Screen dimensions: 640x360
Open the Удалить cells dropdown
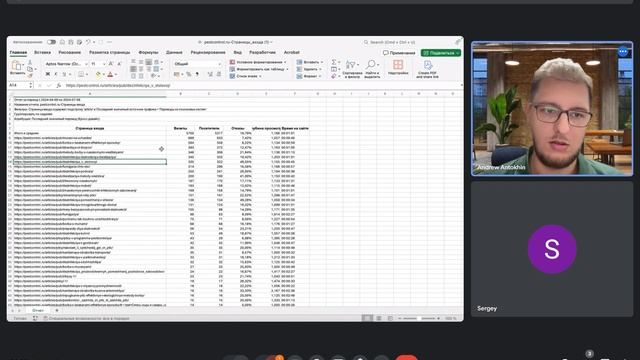pyautogui.click(x=309, y=69)
